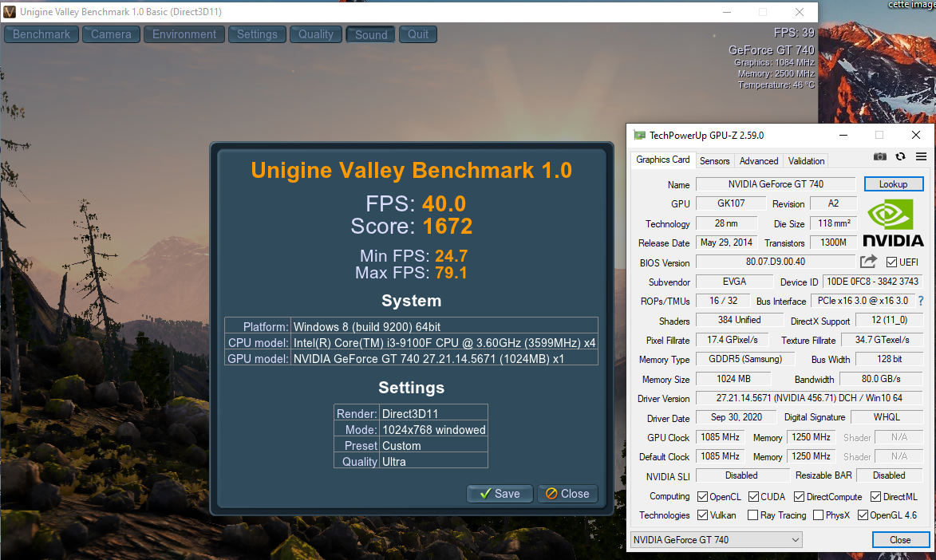Click the BIOS Version field
The height and width of the screenshot is (560, 936).
(x=776, y=262)
